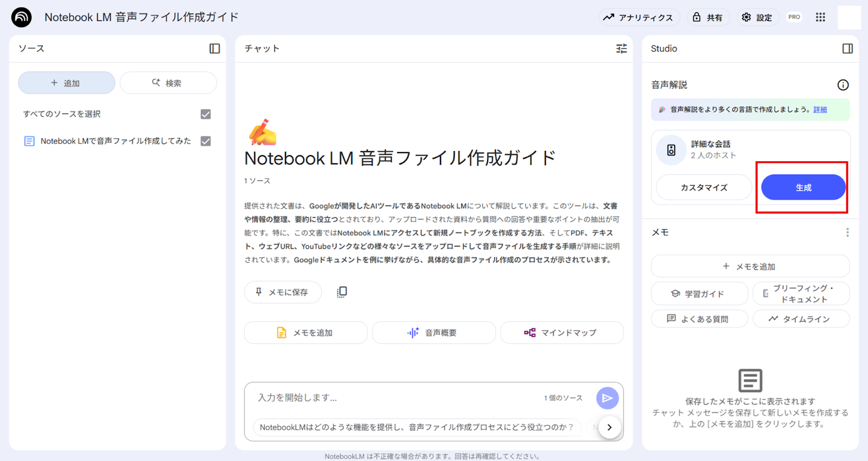Click the writing hand emoji above the notebook title
Image resolution: width=868 pixels, height=461 pixels.
(x=263, y=132)
